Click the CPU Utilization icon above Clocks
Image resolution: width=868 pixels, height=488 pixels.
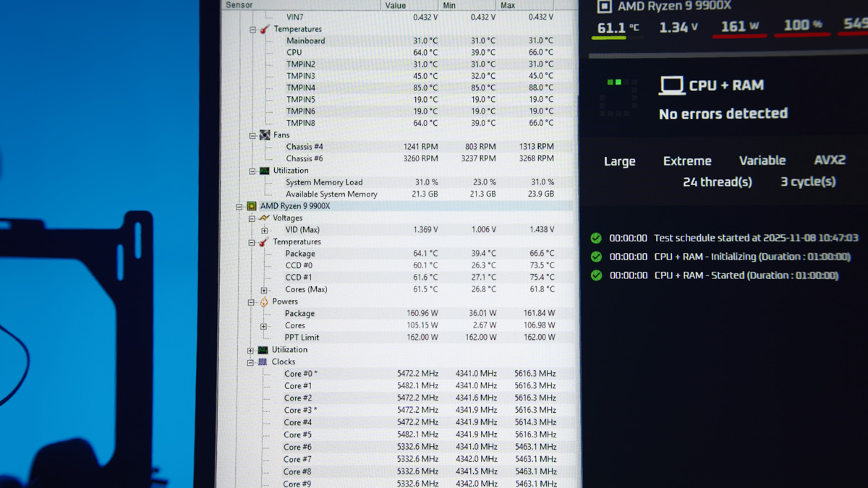263,350
